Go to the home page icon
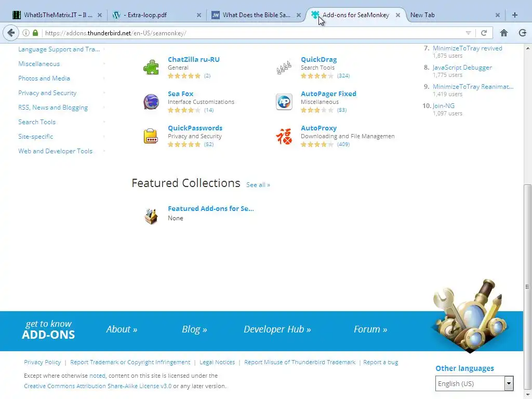The image size is (532, 399). tap(504, 33)
